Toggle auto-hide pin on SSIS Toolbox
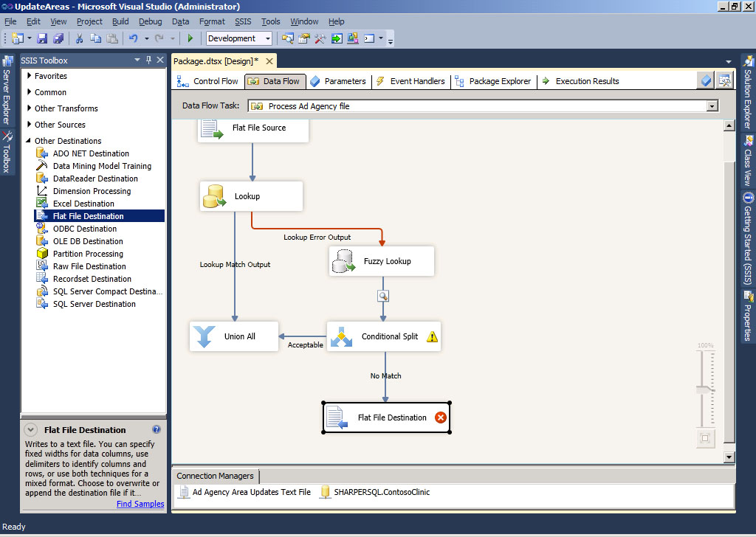This screenshot has height=537, width=756. pyautogui.click(x=148, y=60)
